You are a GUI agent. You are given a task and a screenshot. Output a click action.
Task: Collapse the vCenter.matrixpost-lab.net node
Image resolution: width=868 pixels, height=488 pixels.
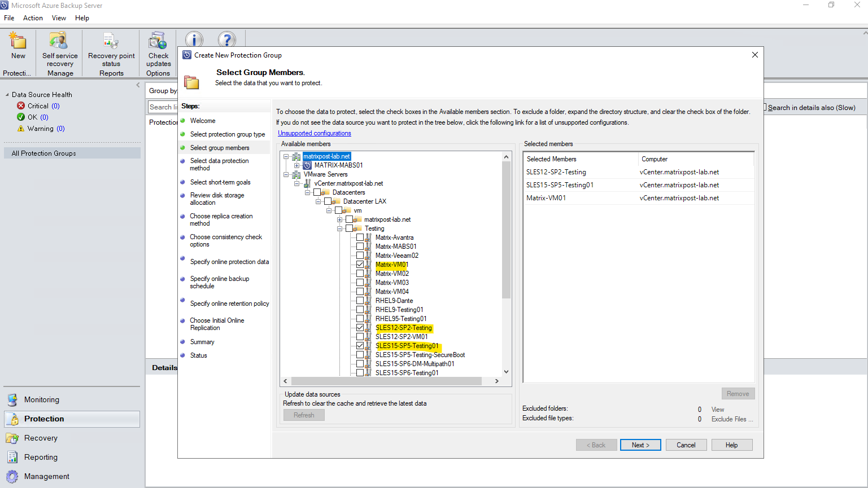pos(296,183)
